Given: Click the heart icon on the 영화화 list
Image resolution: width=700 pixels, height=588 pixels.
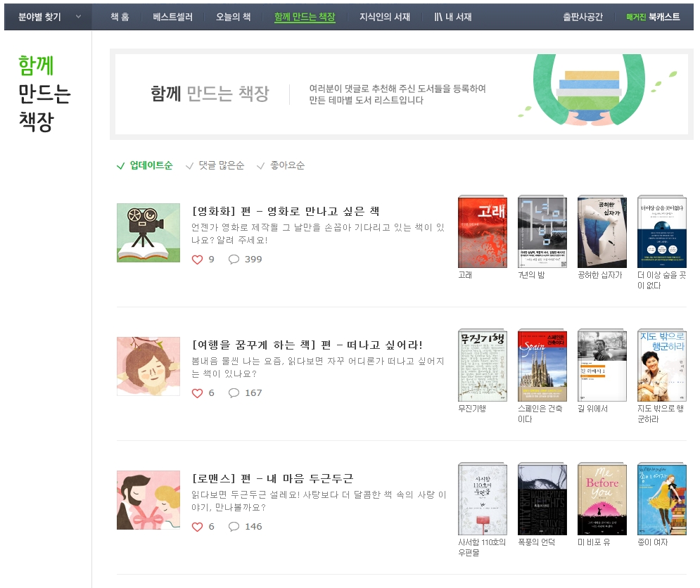Looking at the screenshot, I should [197, 260].
